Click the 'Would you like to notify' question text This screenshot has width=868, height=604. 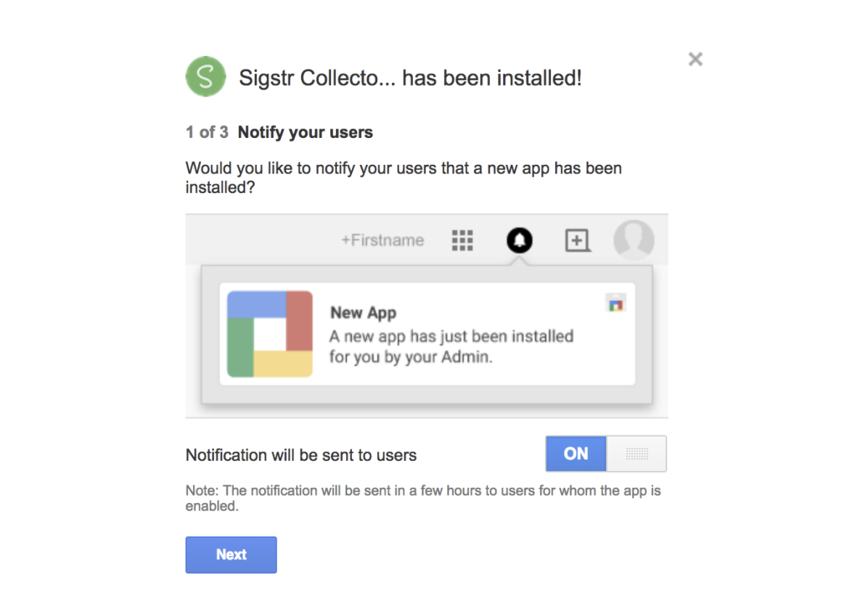404,178
